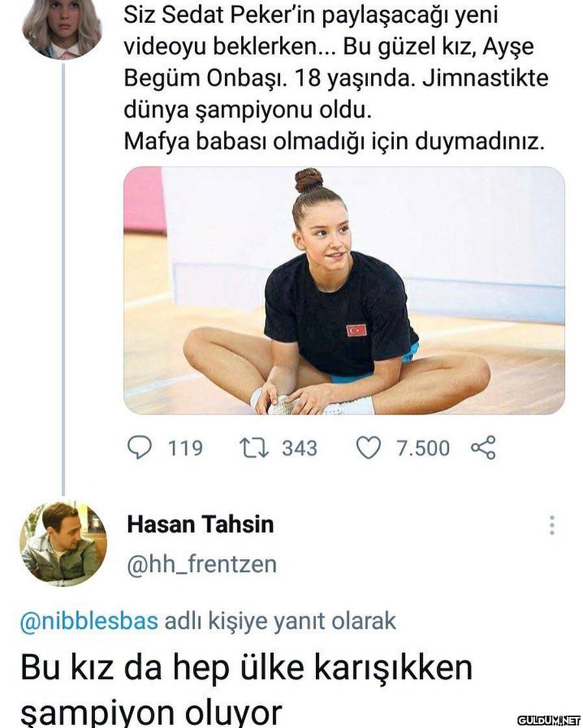Like the tweet with the heart icon

[x=369, y=447]
